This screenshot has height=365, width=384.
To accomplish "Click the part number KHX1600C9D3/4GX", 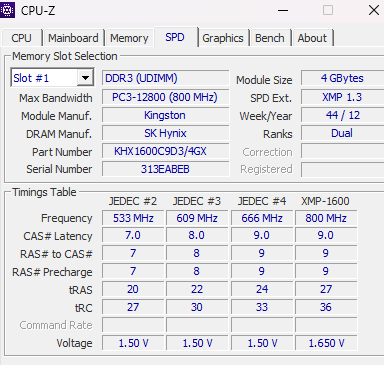I will coord(165,151).
